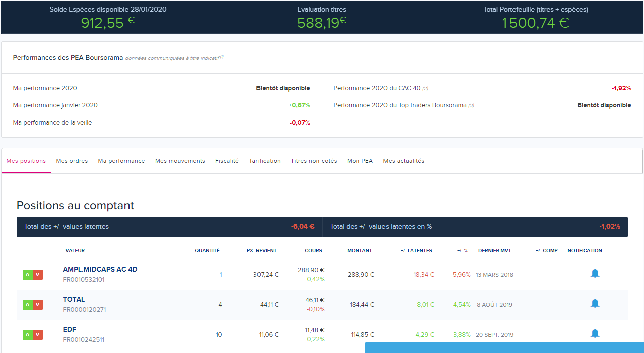Screen dimensions: 644x353
Task: Click red V sell button for TOTAL
Action: point(38,305)
